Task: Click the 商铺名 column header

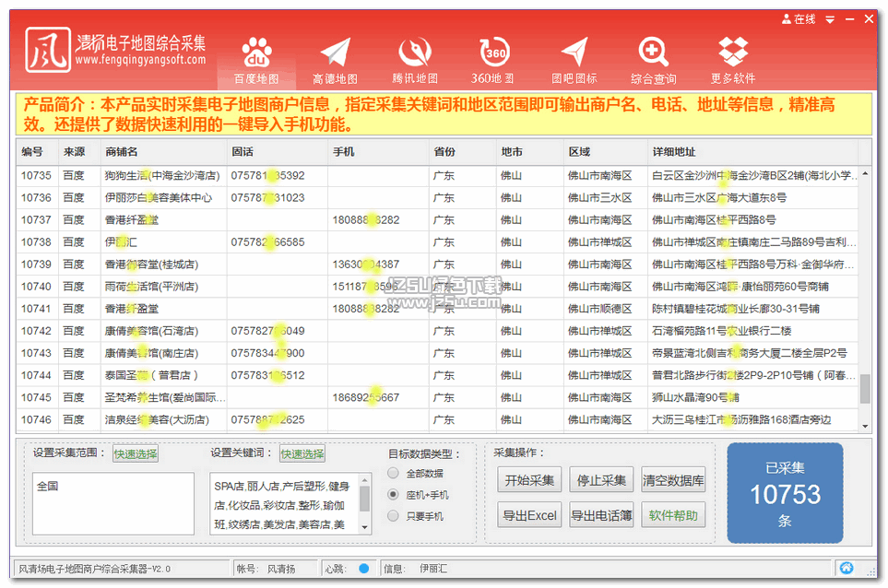Action: click(x=163, y=152)
